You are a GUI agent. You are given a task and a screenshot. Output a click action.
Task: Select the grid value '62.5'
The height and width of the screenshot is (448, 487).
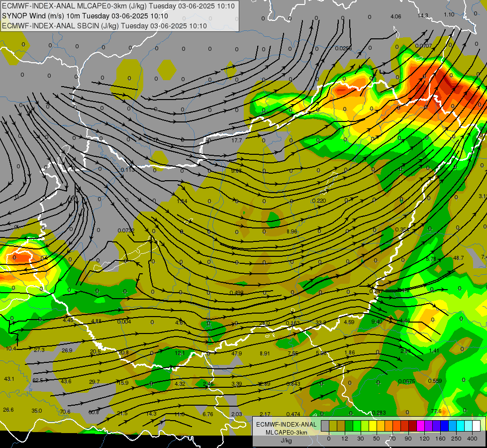pos(38,380)
